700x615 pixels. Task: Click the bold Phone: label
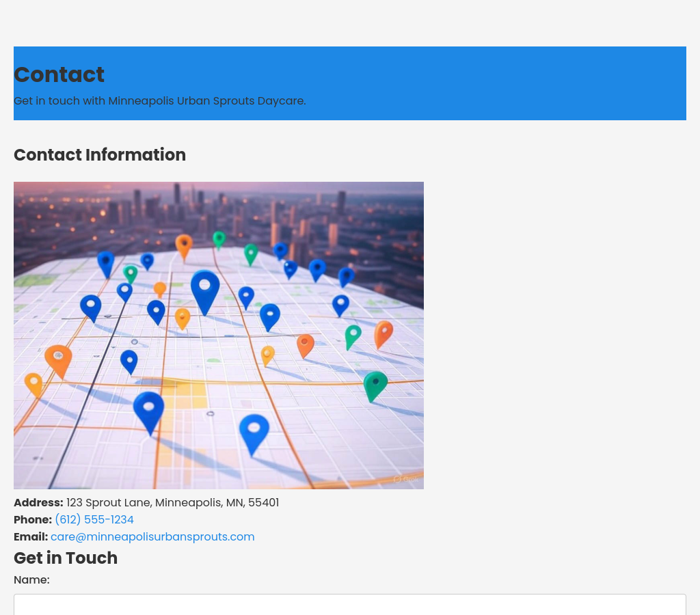tap(33, 520)
